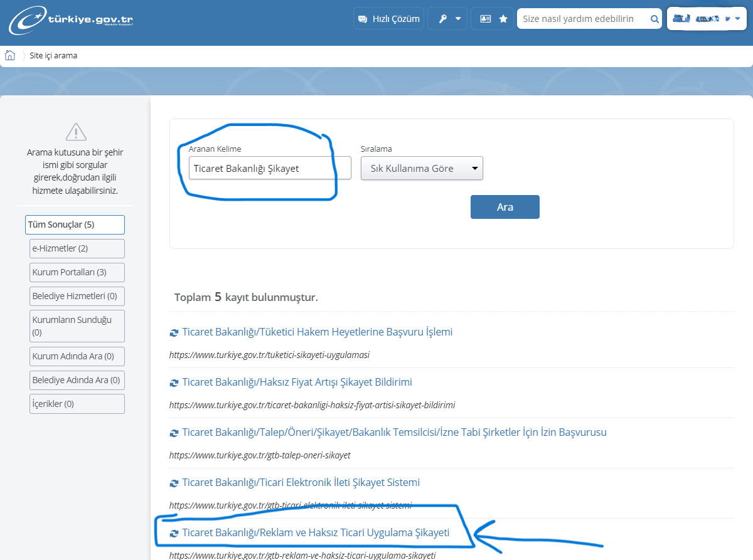Image resolution: width=753 pixels, height=560 pixels.
Task: Open Tüketici Hakem Heyetlerine Başvuru İşlemi result
Action: tap(317, 332)
